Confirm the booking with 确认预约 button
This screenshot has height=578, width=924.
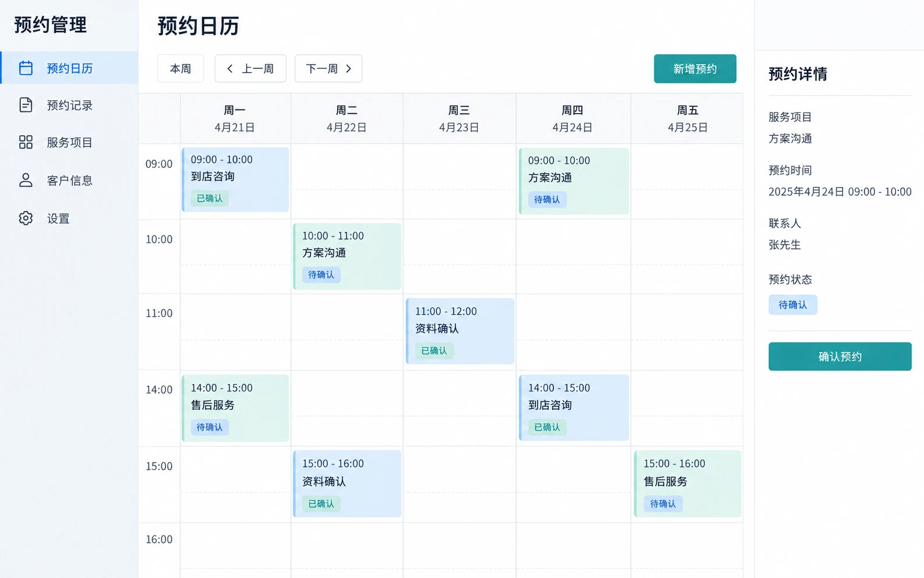point(840,357)
